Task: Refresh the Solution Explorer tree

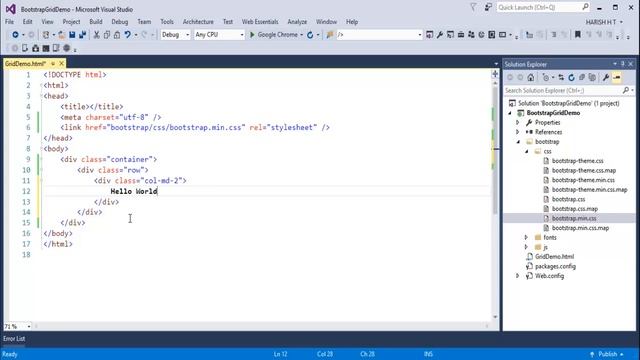Action: pyautogui.click(x=571, y=77)
